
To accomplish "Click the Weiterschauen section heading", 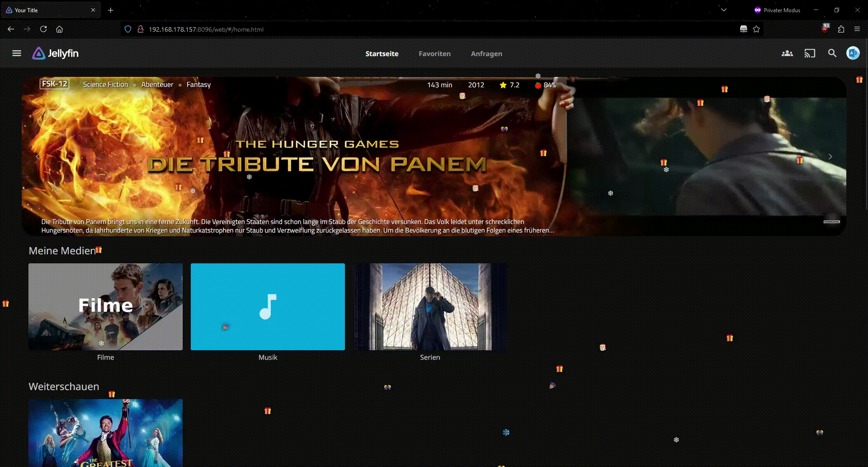I will tap(64, 386).
